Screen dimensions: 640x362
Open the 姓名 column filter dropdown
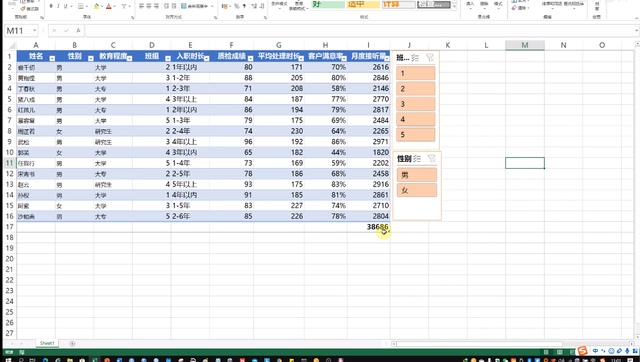pyautogui.click(x=52, y=58)
